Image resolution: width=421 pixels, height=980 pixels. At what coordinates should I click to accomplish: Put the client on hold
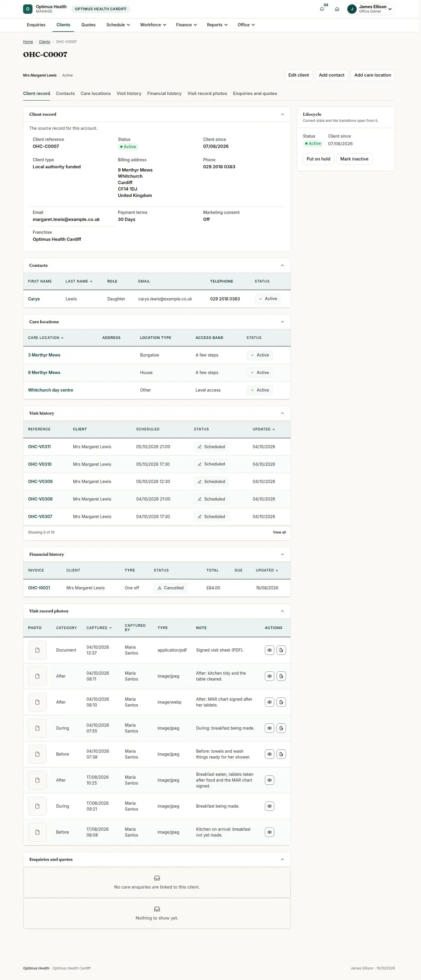coord(319,159)
